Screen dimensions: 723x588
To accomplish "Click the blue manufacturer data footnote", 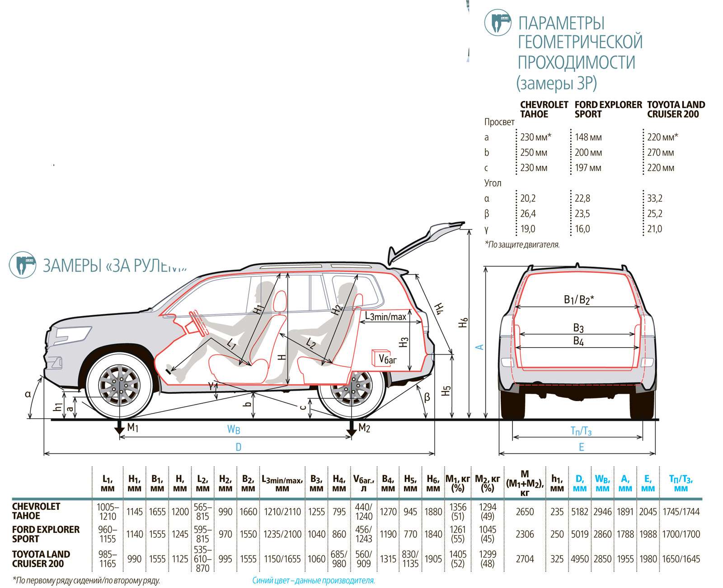I will coord(313,581).
